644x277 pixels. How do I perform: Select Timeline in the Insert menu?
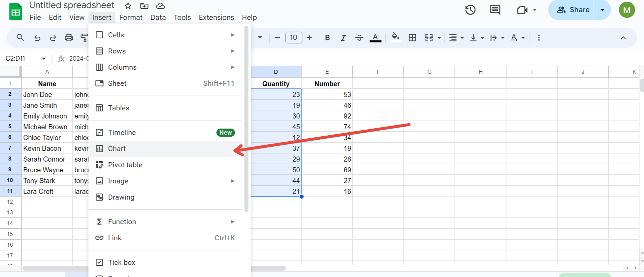165,133
